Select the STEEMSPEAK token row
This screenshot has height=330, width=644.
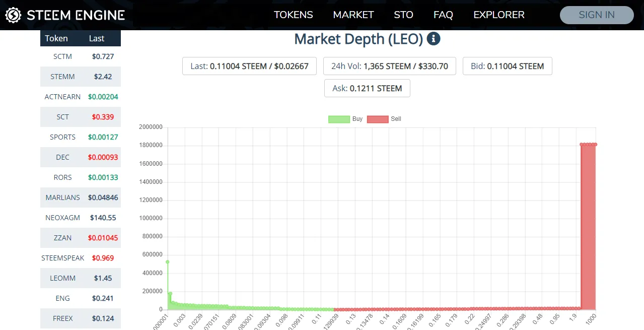click(81, 258)
